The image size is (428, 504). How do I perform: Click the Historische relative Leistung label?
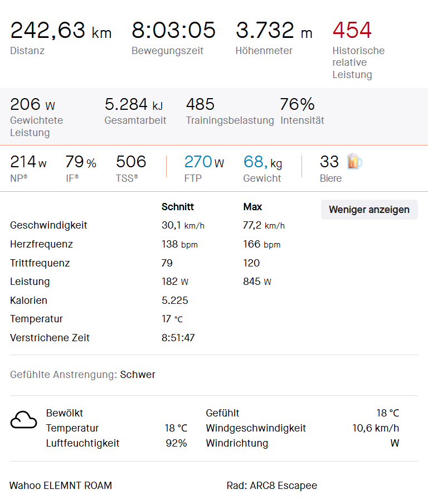[358, 62]
